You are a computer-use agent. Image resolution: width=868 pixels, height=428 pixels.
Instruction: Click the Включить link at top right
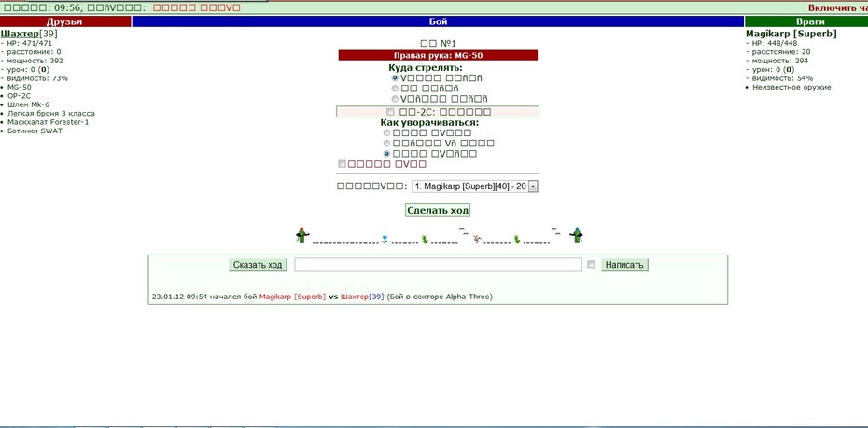837,7
